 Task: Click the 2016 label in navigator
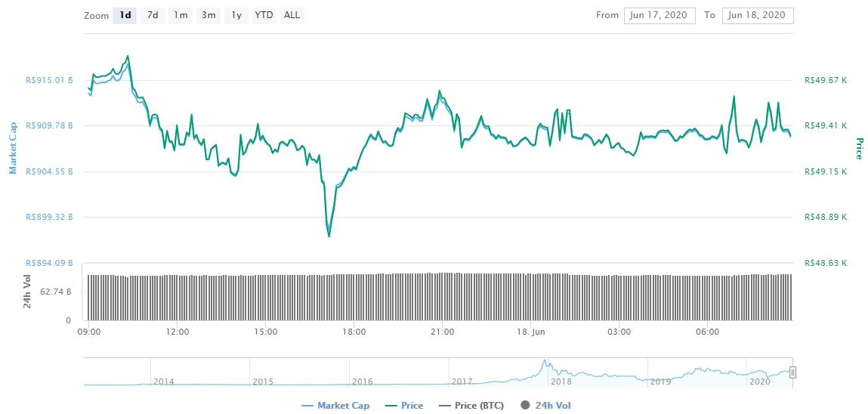363,382
